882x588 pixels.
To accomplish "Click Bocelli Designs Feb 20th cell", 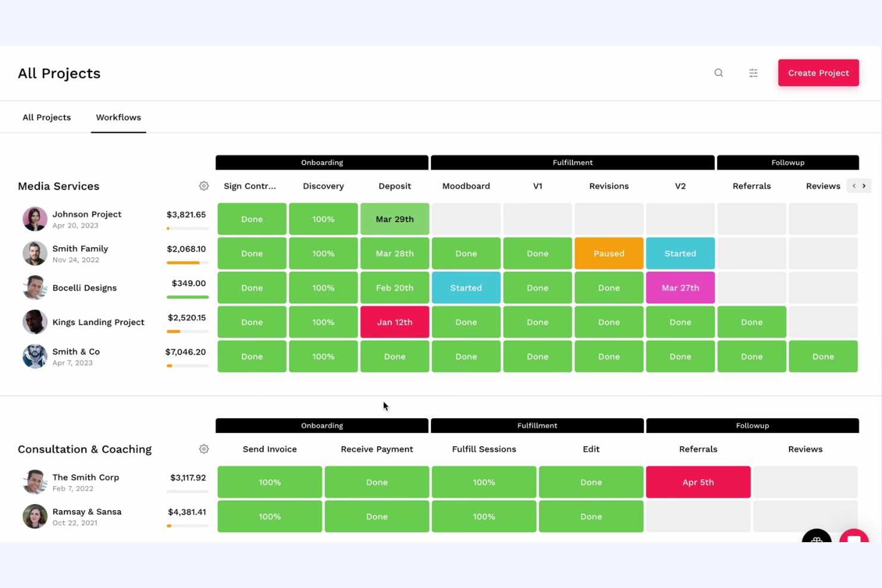I will pos(395,288).
